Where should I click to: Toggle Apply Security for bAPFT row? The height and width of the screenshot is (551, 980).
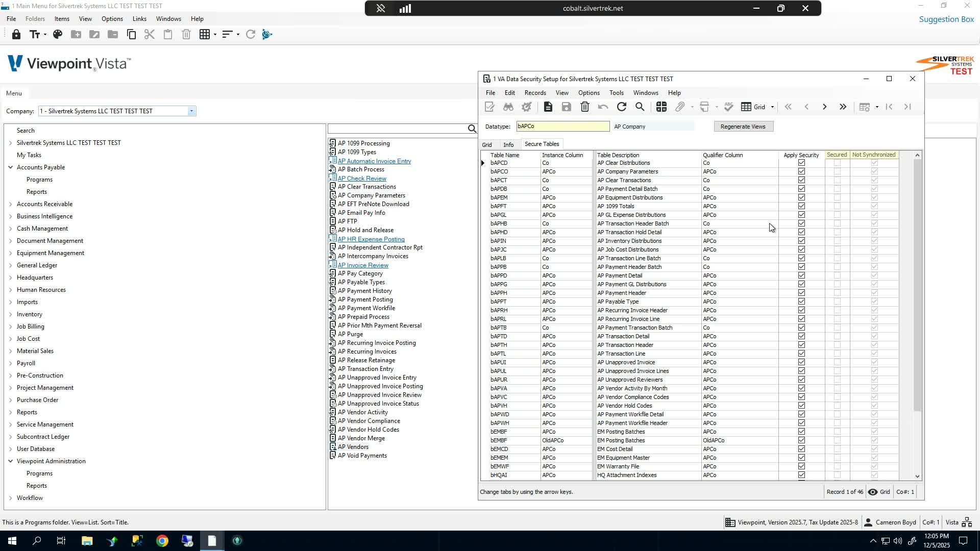801,207
